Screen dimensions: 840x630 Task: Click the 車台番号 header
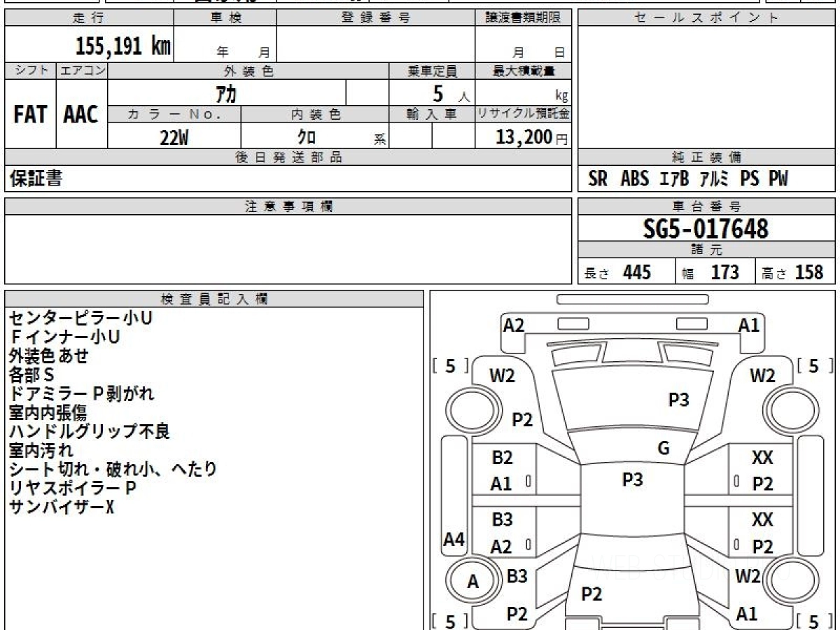[x=707, y=206]
